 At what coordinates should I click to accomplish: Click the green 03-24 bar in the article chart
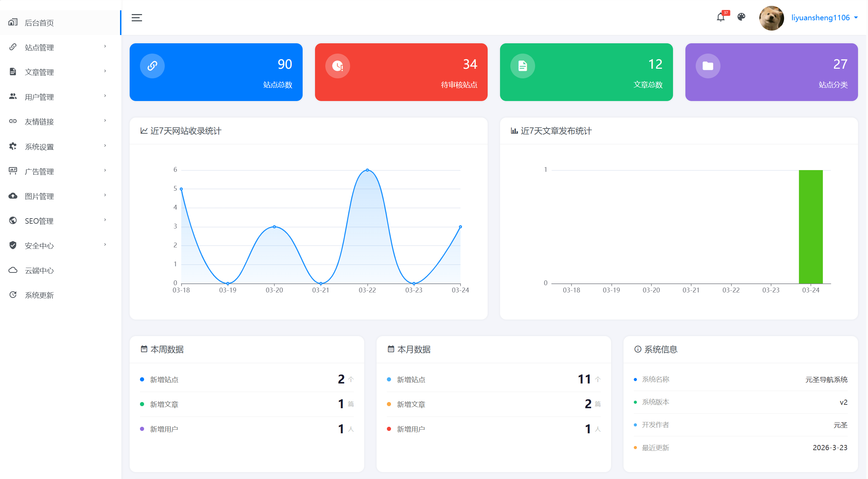[811, 227]
